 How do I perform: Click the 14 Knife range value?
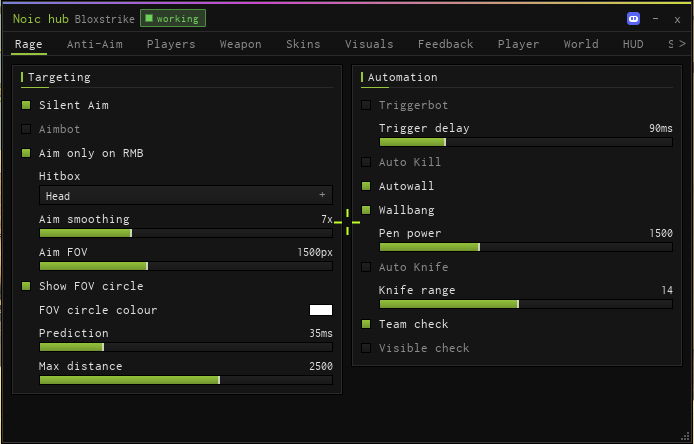[x=667, y=290]
